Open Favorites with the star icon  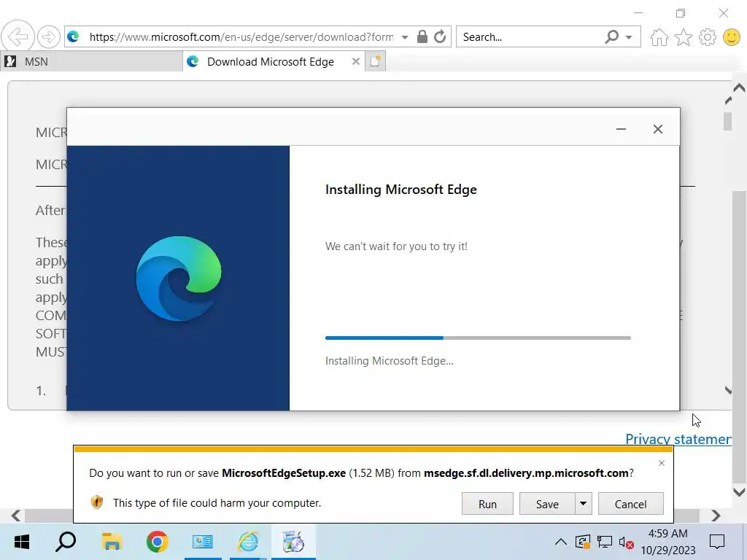coord(683,37)
